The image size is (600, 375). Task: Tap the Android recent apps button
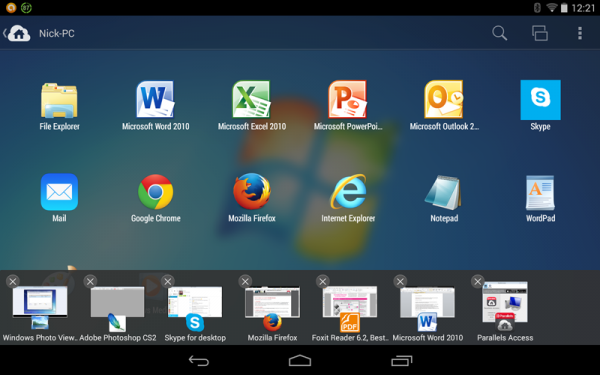click(401, 360)
